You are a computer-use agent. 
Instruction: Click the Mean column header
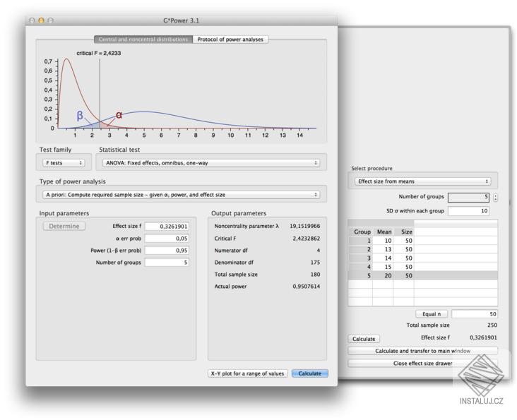click(x=384, y=232)
